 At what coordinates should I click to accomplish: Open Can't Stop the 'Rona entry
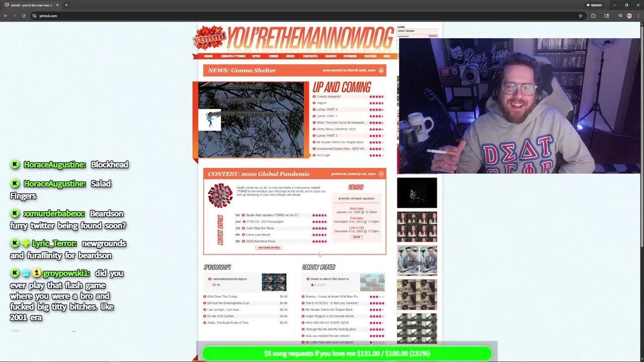[x=260, y=228]
